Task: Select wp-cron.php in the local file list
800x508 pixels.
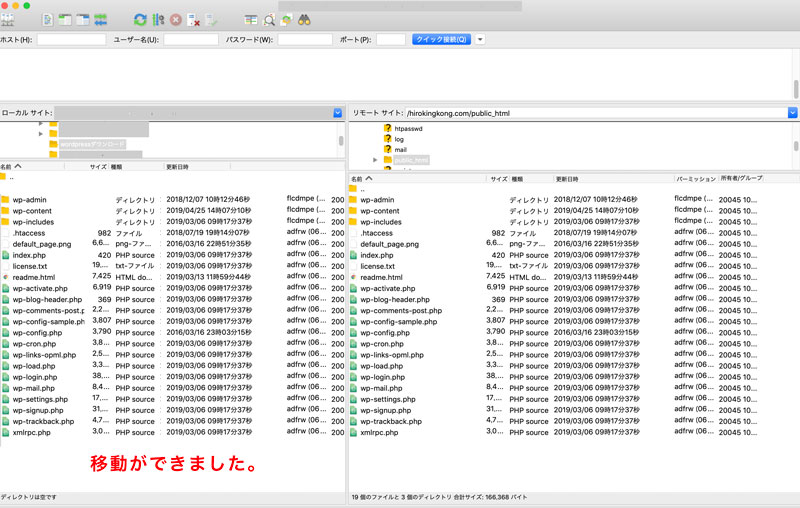Action: [x=34, y=344]
